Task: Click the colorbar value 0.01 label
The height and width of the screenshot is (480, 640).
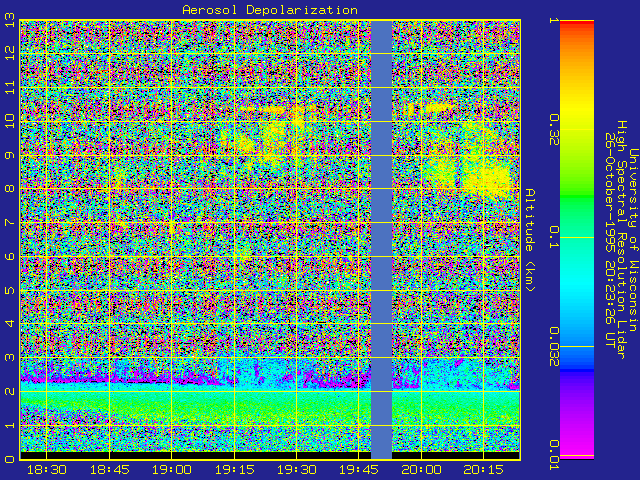Action: [x=554, y=455]
